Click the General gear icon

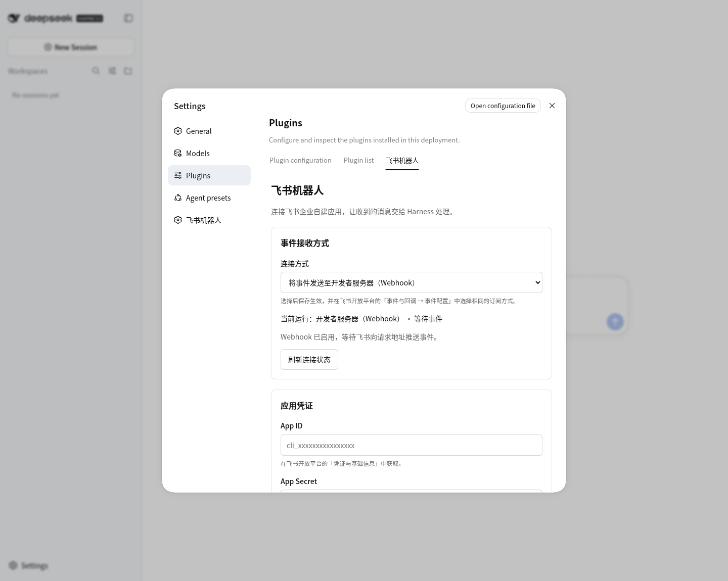tap(178, 131)
